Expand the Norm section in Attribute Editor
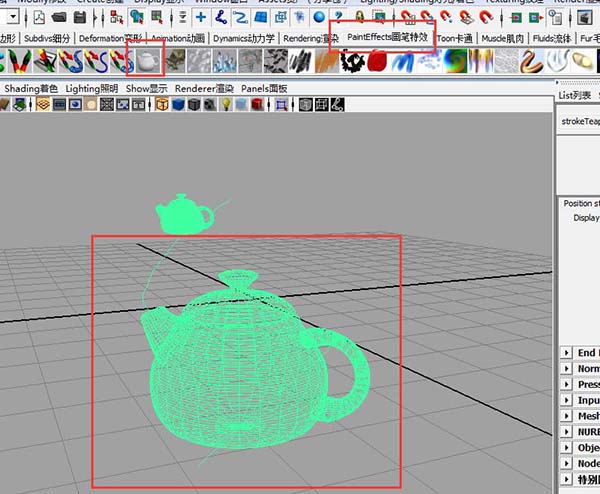The width and height of the screenshot is (600, 494). (566, 368)
